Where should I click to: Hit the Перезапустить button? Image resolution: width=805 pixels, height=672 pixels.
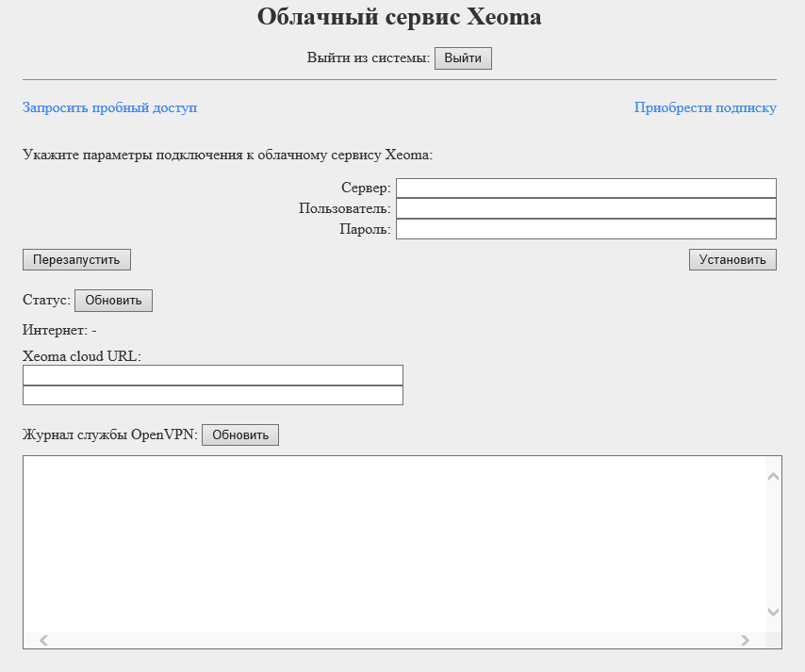click(x=76, y=260)
